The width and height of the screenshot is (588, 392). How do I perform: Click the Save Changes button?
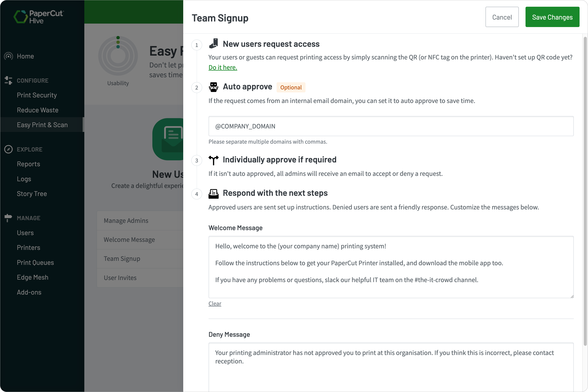(x=552, y=17)
